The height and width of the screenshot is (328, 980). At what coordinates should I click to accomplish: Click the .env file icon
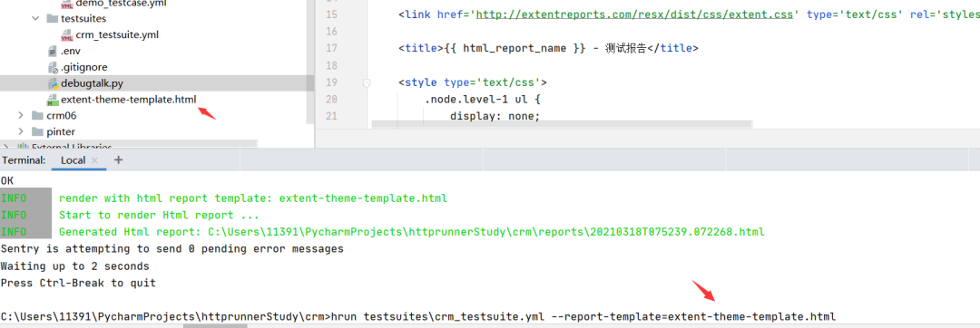(x=52, y=51)
